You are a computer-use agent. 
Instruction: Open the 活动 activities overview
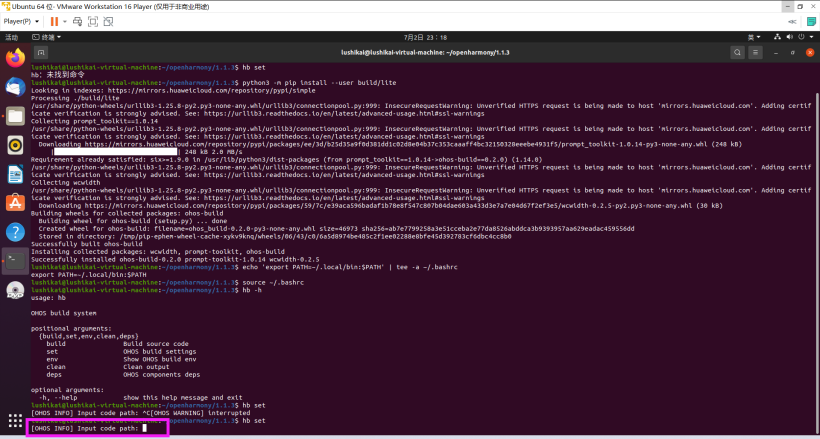[x=12, y=37]
